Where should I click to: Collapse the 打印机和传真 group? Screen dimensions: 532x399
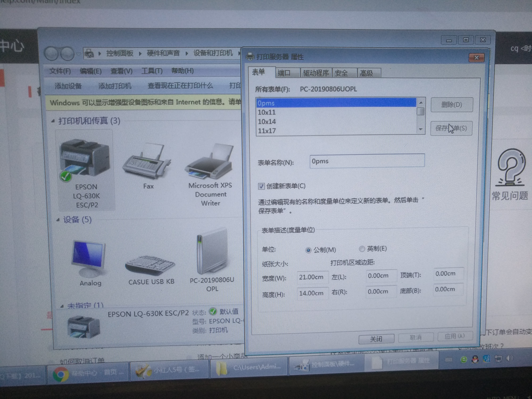point(53,121)
